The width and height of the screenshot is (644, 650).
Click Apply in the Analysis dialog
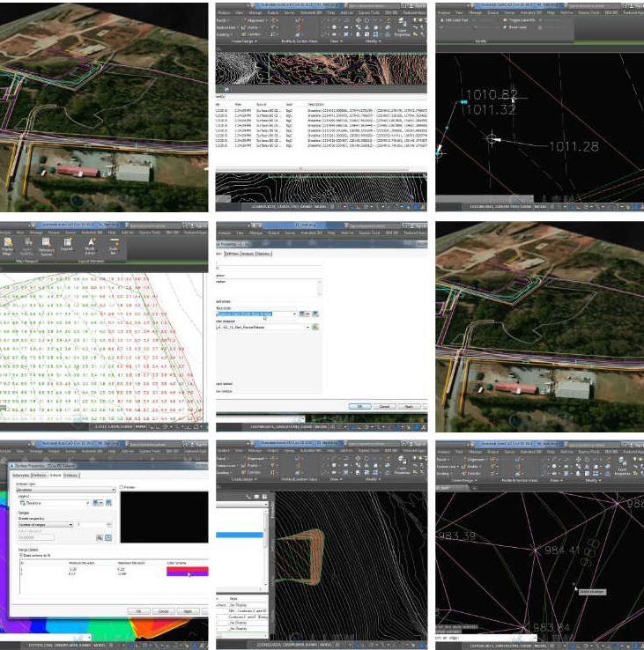(x=193, y=610)
